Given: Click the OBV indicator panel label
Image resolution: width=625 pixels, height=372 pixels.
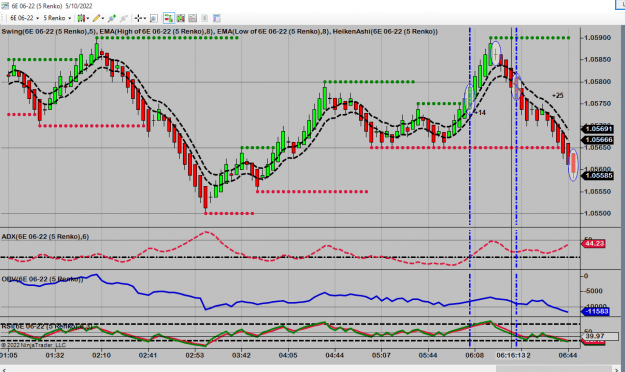Looking at the screenshot, I should [42, 279].
